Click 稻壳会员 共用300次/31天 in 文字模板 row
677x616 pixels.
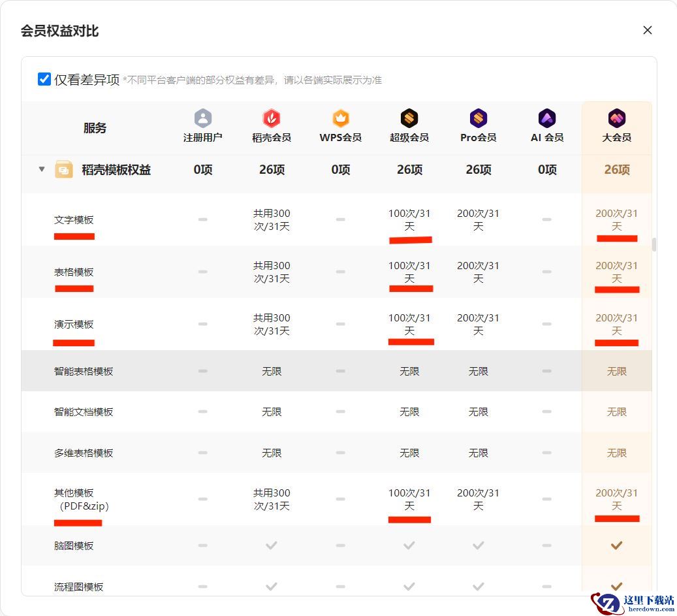(x=272, y=220)
